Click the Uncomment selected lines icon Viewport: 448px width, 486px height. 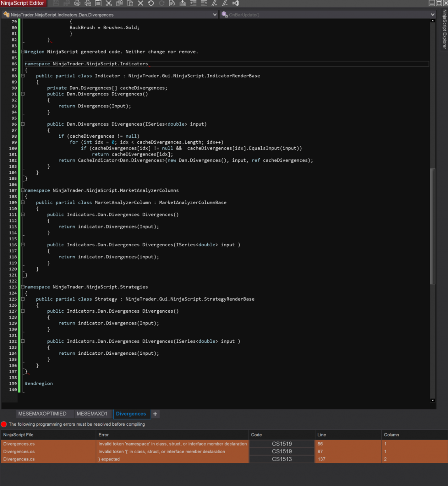click(225, 3)
